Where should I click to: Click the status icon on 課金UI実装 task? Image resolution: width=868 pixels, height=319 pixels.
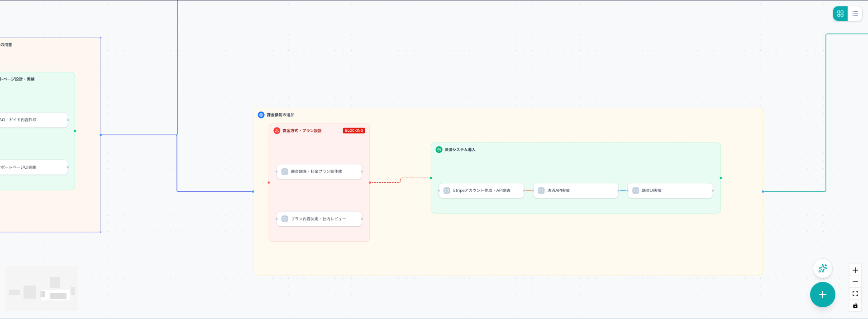635,190
